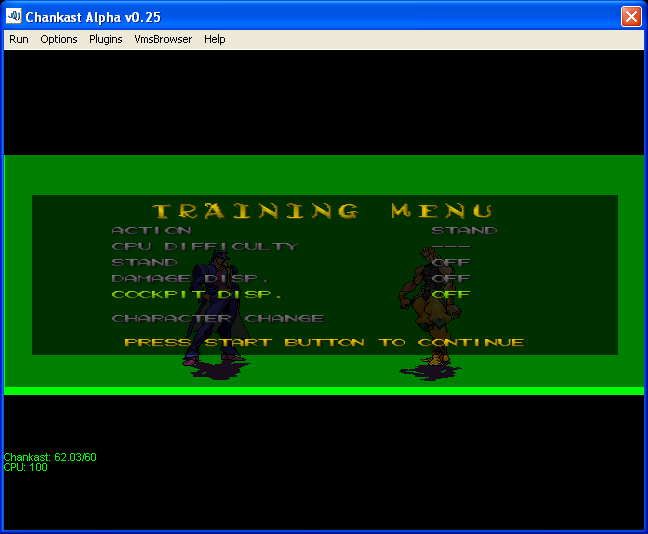The width and height of the screenshot is (648, 534).
Task: Close the Chankast Alpha window
Action: (x=631, y=17)
